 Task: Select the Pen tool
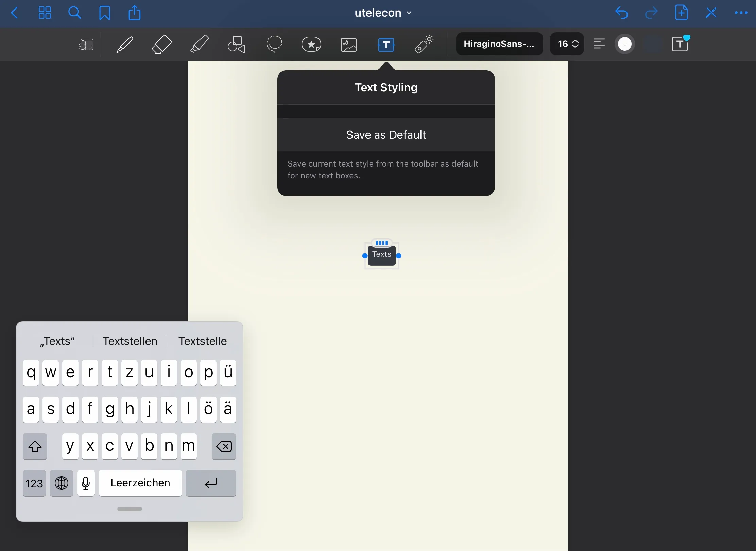(125, 45)
